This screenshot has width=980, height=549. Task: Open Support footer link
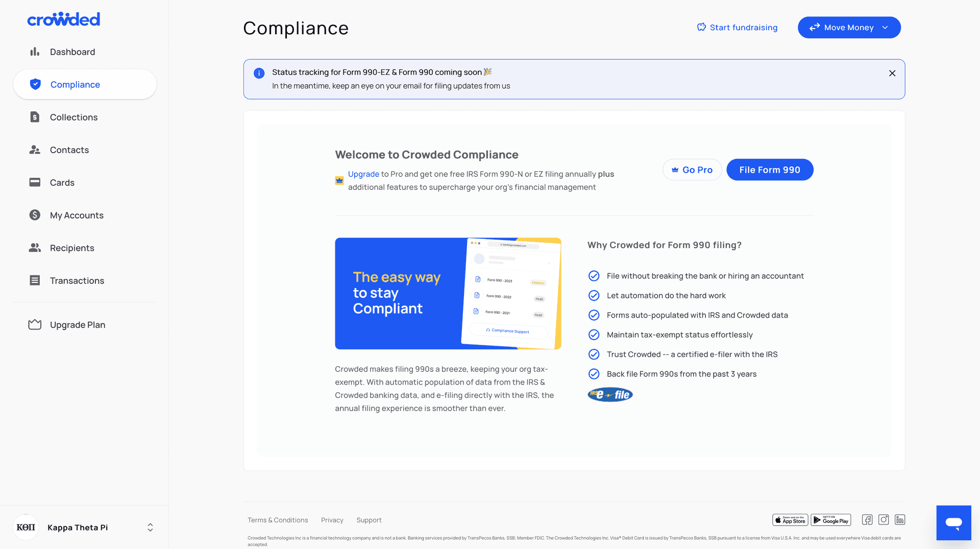coord(369,520)
